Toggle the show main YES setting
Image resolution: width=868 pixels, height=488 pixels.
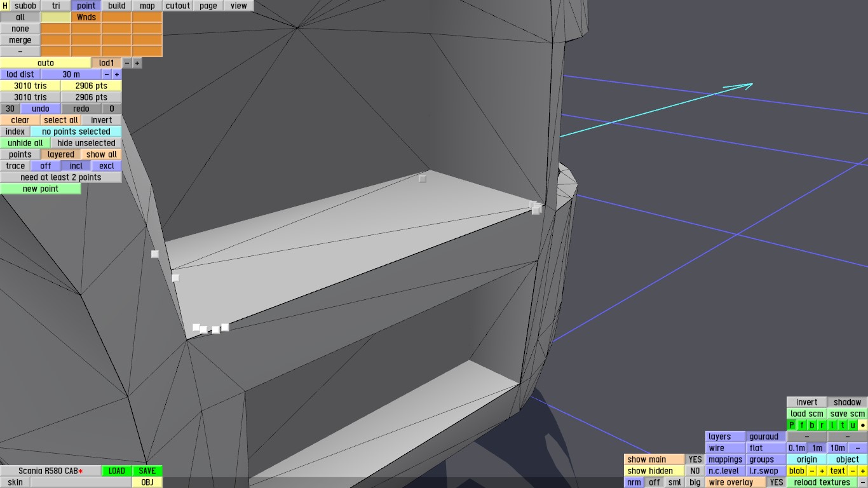pyautogui.click(x=695, y=459)
